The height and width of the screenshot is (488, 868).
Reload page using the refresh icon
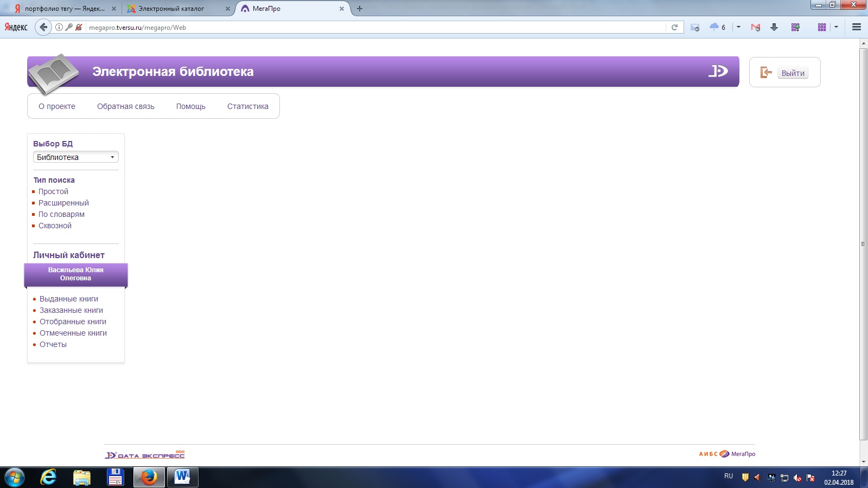[674, 27]
